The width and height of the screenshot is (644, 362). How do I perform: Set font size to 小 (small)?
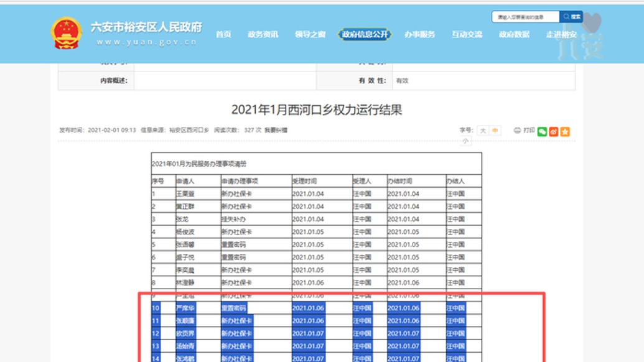(x=465, y=141)
